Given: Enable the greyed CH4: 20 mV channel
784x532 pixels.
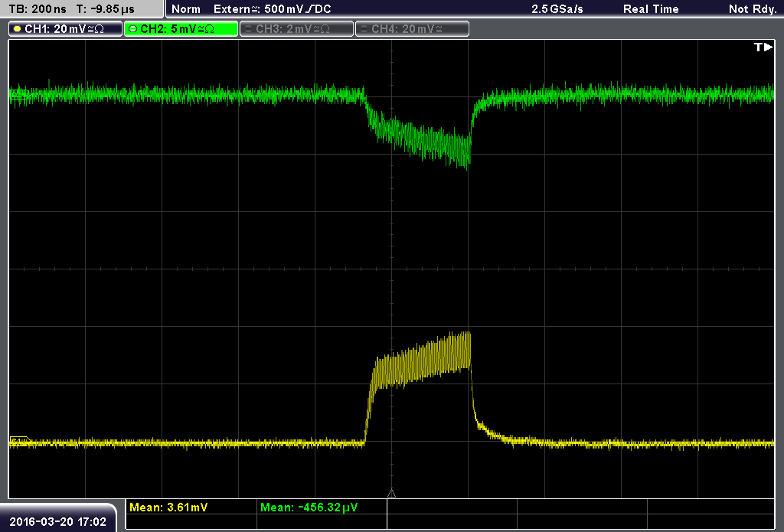Looking at the screenshot, I should (x=412, y=29).
